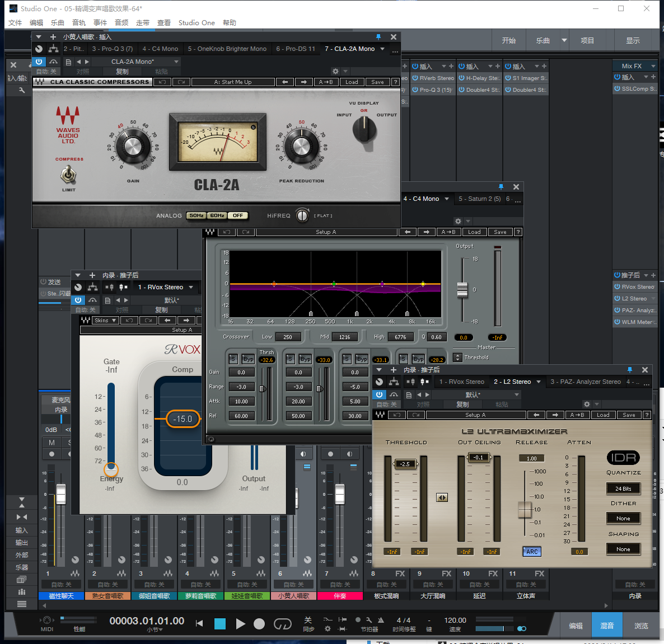The image size is (664, 644).
Task: Open the 输入 (Input) mixer sidebar icon
Action: click(x=21, y=530)
